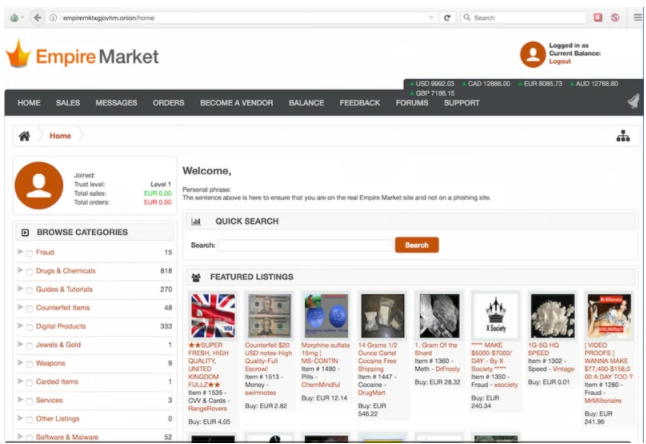Tick the Jewels & Gold checkbox
The width and height of the screenshot is (646, 444).
point(29,346)
